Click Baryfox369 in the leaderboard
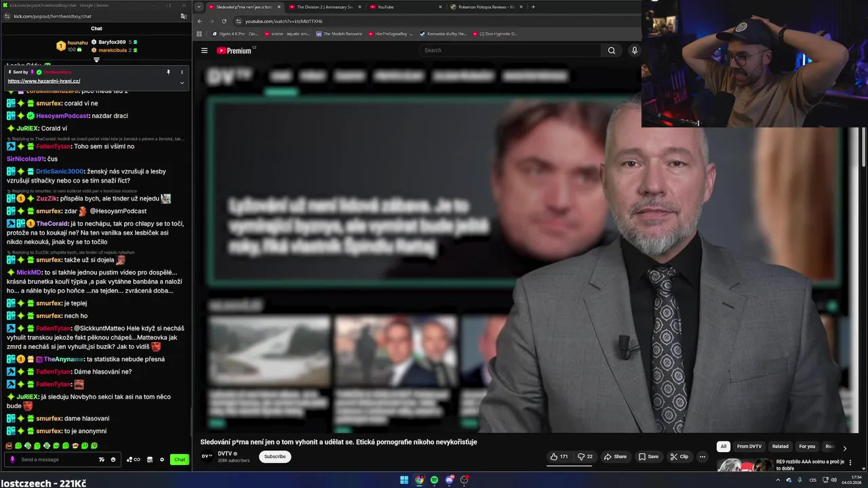This screenshot has height=488, width=868. [112, 42]
